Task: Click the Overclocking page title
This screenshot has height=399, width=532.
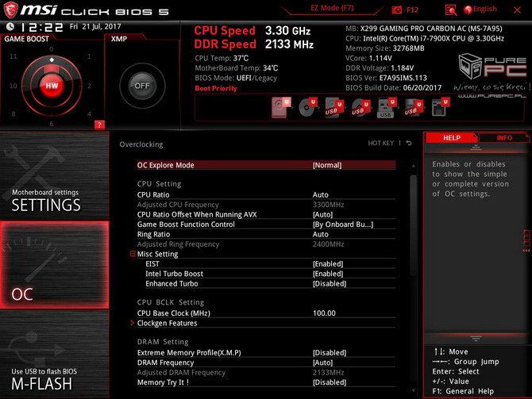Action: [x=141, y=144]
